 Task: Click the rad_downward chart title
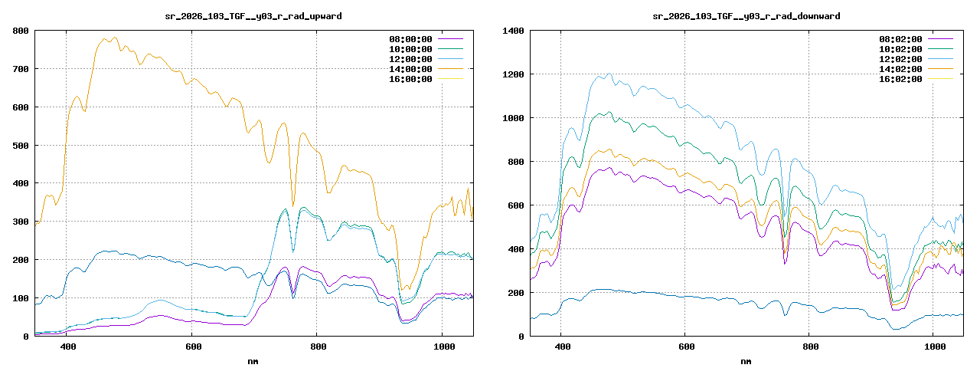click(746, 16)
